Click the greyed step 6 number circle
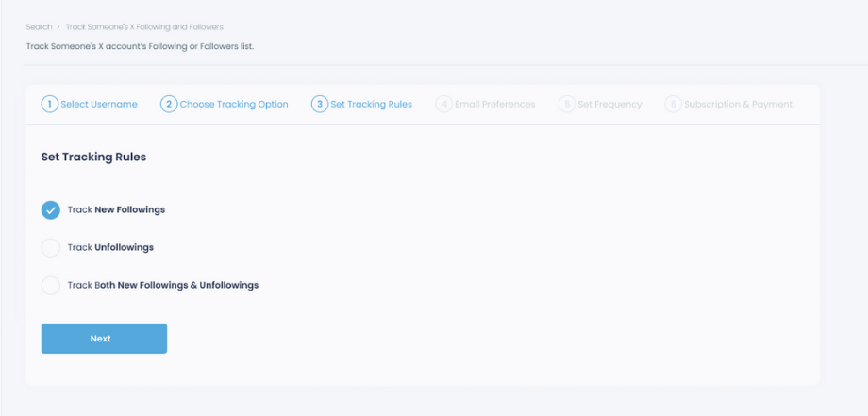Viewport: 868px width, 416px height. coord(673,104)
